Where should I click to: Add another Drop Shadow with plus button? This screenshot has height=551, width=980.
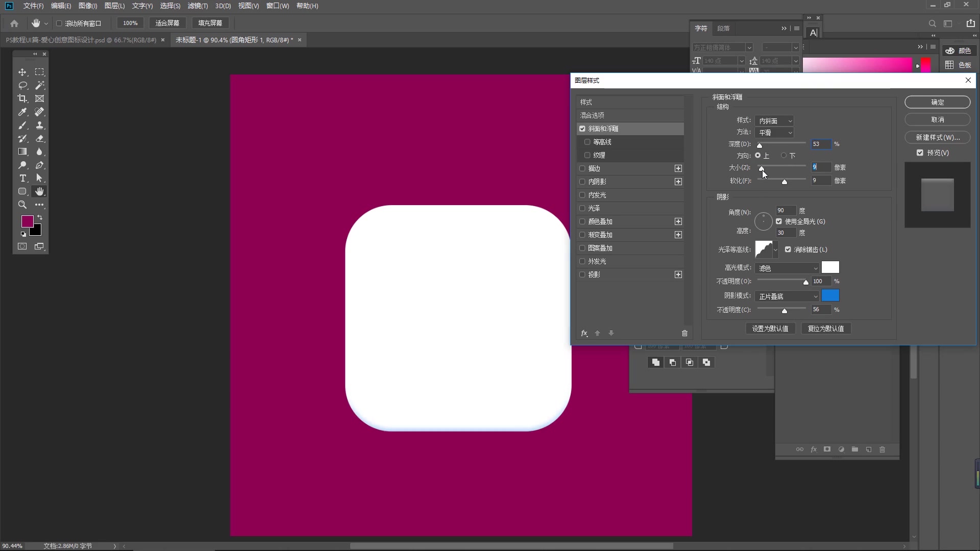tap(678, 274)
